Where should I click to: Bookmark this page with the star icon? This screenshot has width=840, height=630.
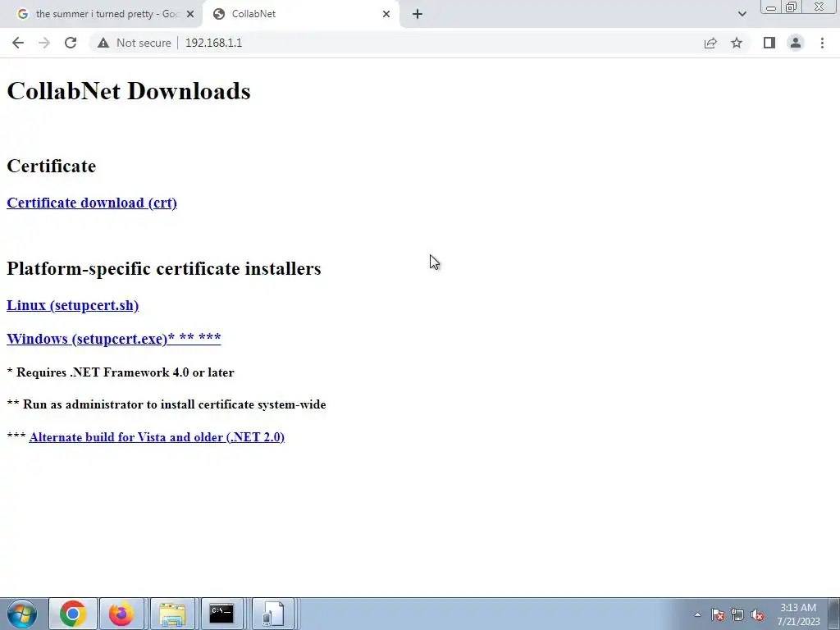[x=737, y=43]
